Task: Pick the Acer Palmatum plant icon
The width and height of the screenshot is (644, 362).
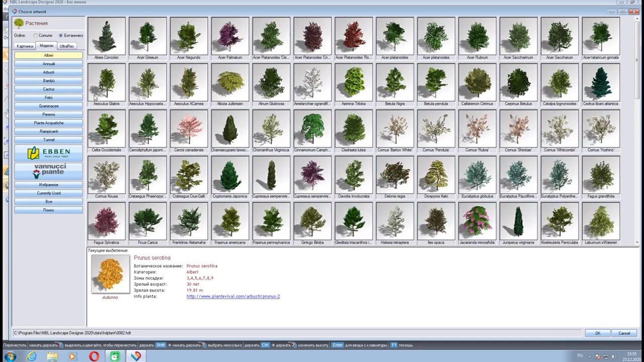Action: coord(230,36)
